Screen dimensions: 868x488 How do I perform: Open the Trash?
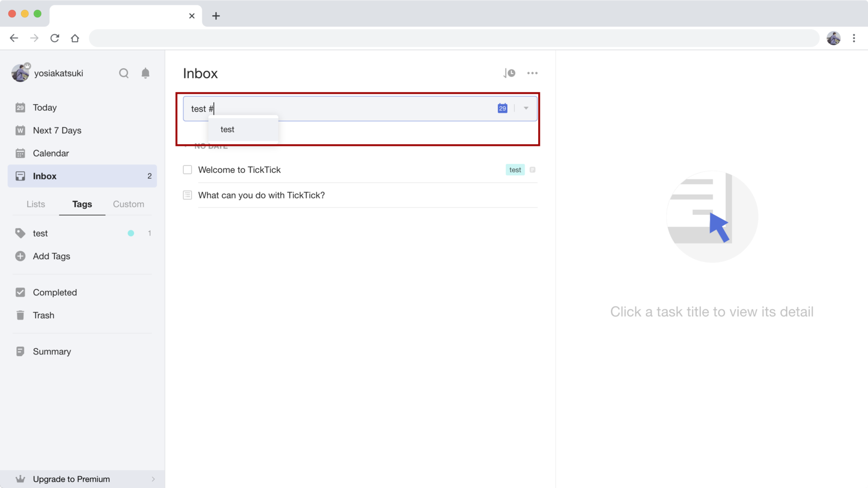coord(82,315)
